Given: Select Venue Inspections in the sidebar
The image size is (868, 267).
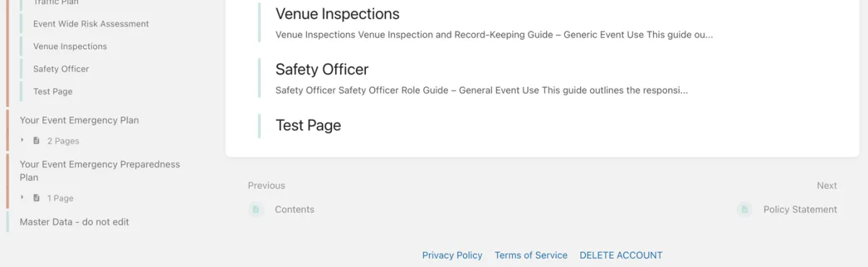Looking at the screenshot, I should [x=70, y=46].
